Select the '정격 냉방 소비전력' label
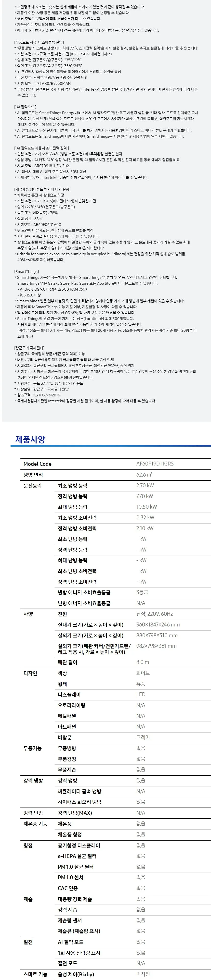 77,528
